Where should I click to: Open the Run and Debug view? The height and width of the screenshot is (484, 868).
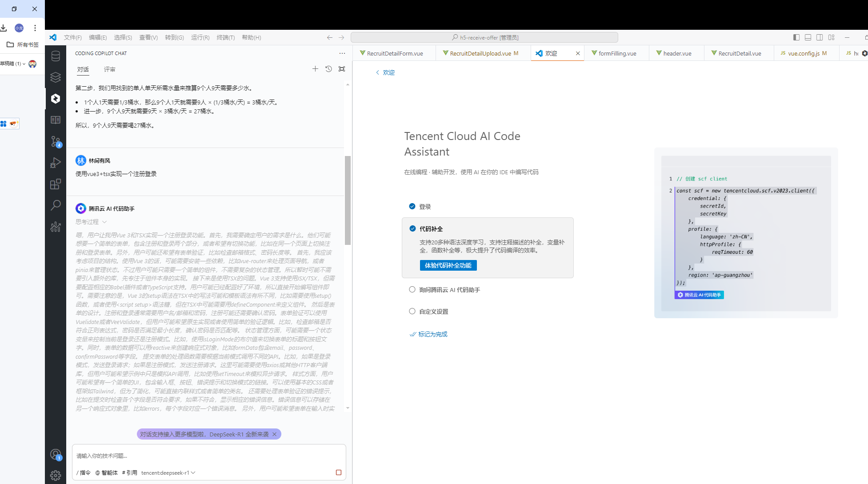[x=56, y=162]
